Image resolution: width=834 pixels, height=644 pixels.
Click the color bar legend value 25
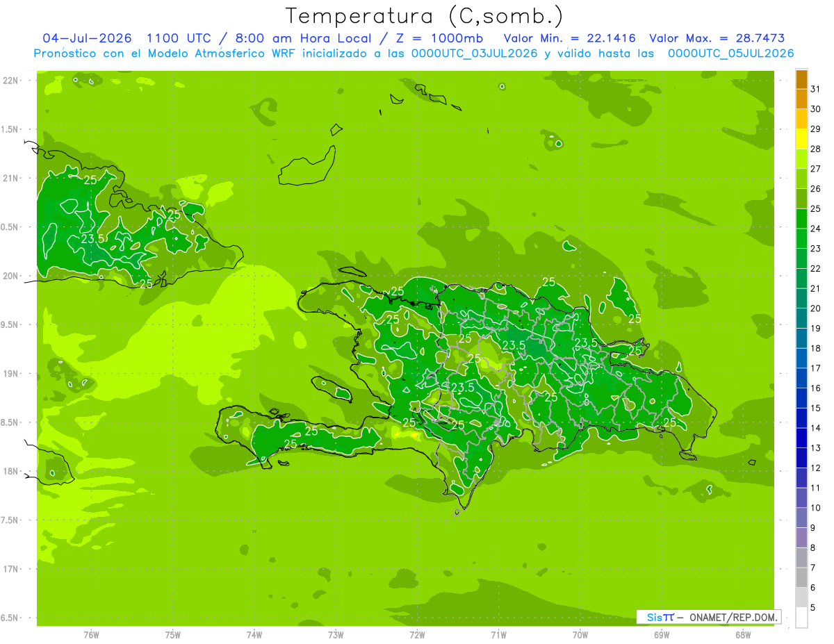815,209
